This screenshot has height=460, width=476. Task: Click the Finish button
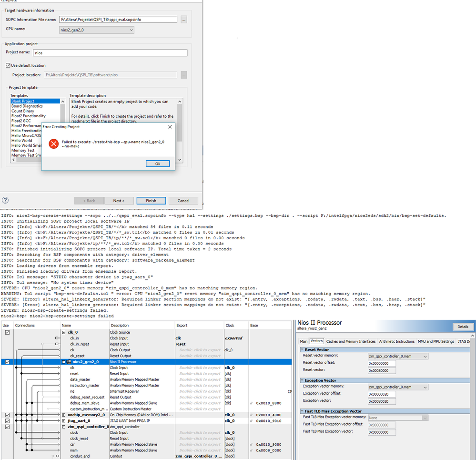[x=151, y=201]
